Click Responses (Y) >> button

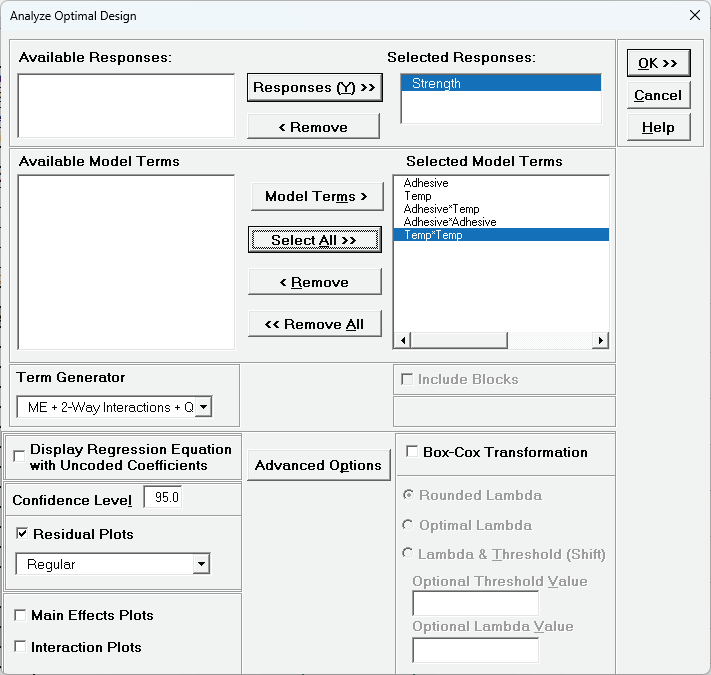pos(314,88)
